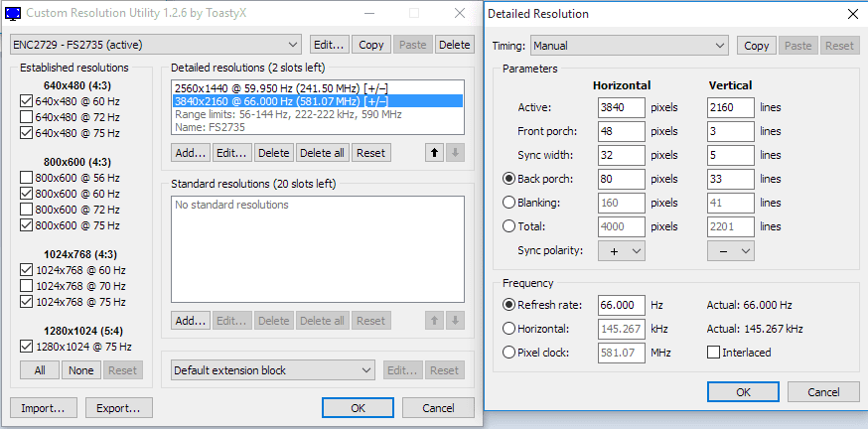Image resolution: width=868 pixels, height=429 pixels.
Task: Toggle 1280x1024 @ 75 Hz checkbox
Action: click(26, 347)
